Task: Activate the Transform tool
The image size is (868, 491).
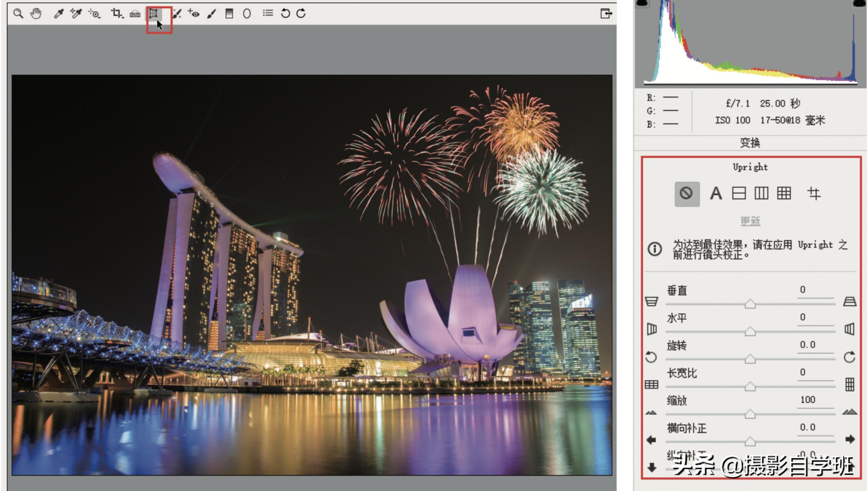Action: [153, 14]
